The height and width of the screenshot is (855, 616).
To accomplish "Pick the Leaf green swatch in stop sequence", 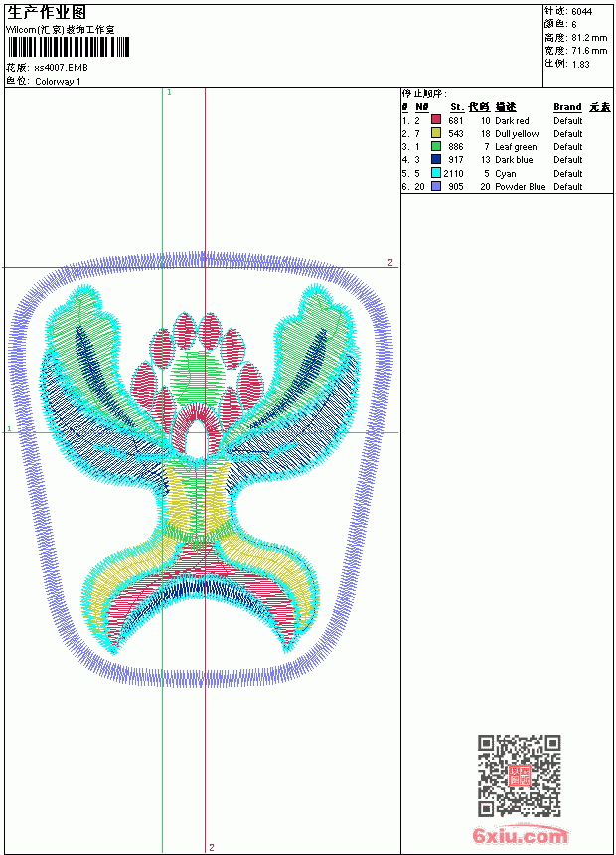I will click(435, 146).
